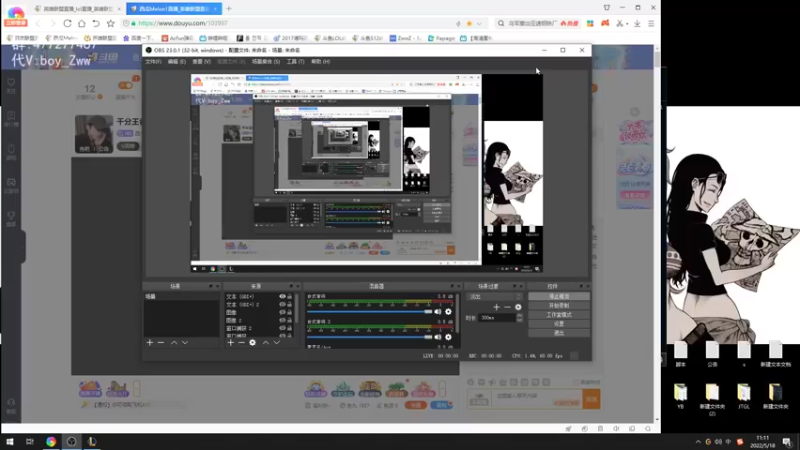Move the scene down in the Scenes panel
The image size is (800, 450).
[185, 342]
